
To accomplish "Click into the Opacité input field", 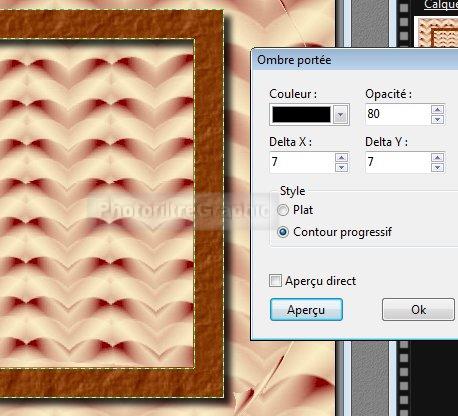I will pyautogui.click(x=398, y=114).
